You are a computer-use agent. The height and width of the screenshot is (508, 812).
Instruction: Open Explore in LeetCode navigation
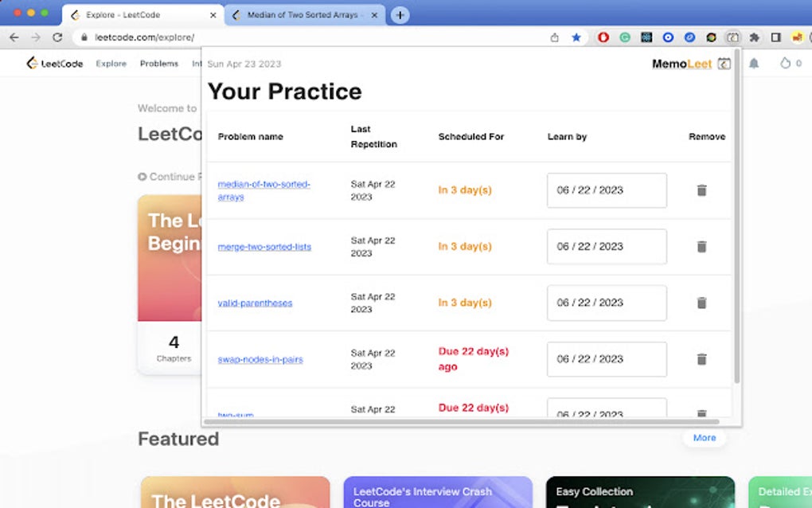111,63
